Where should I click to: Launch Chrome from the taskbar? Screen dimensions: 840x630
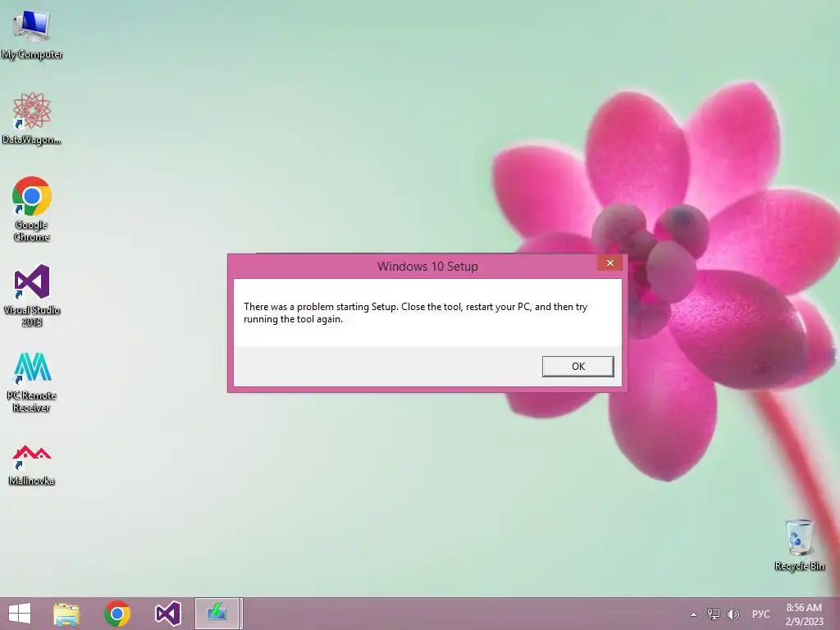(117, 614)
